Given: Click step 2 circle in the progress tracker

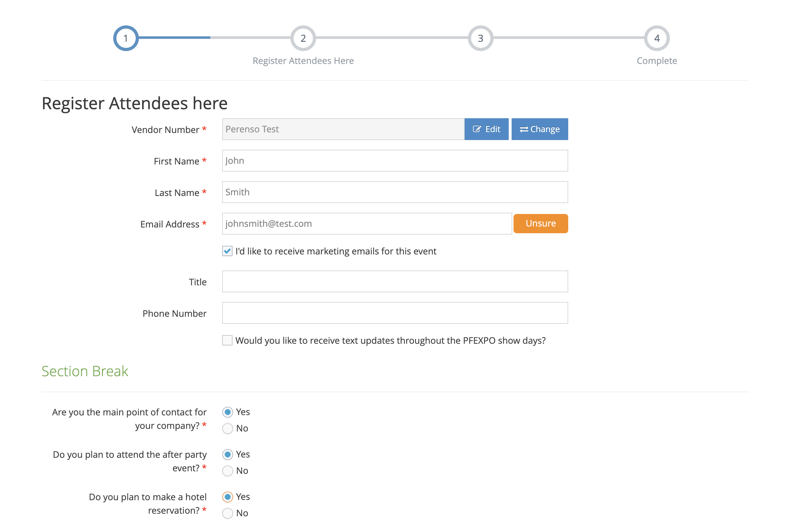Looking at the screenshot, I should (x=303, y=38).
